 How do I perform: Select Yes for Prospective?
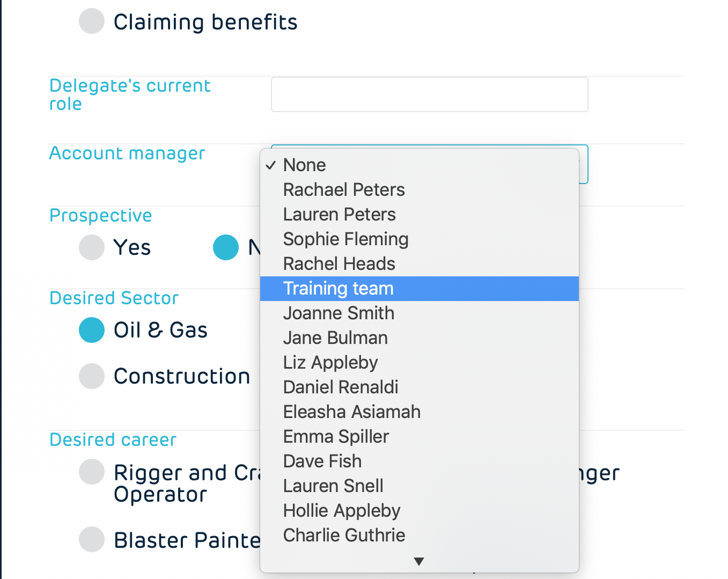pos(92,247)
